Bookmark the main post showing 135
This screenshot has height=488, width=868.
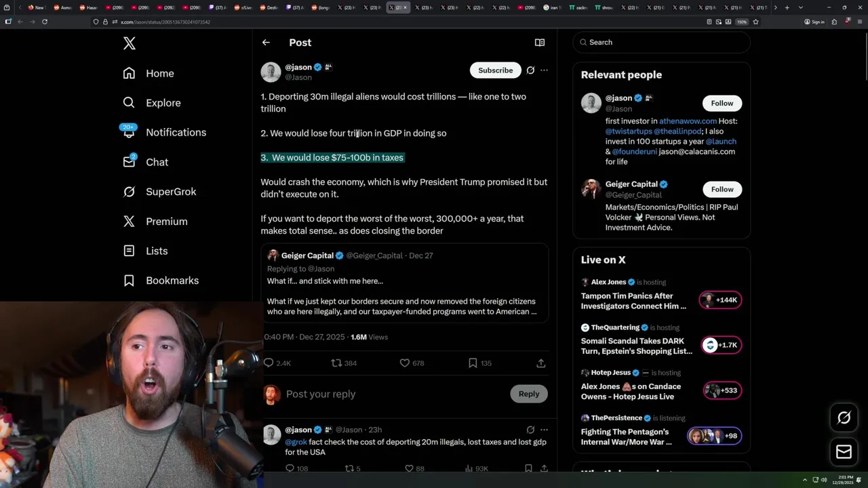pyautogui.click(x=479, y=363)
